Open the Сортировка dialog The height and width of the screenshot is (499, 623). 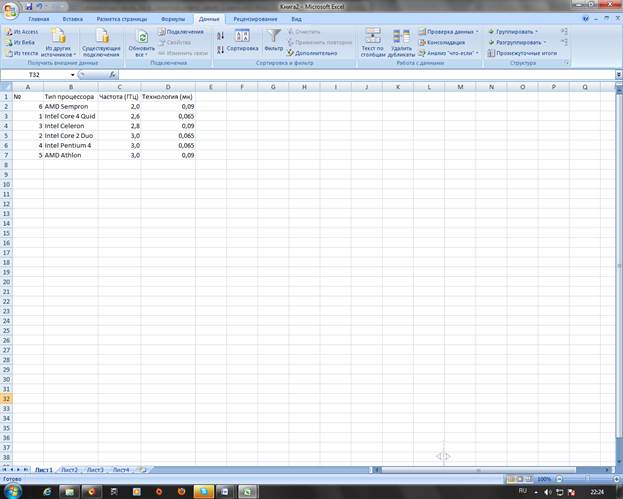tap(242, 41)
